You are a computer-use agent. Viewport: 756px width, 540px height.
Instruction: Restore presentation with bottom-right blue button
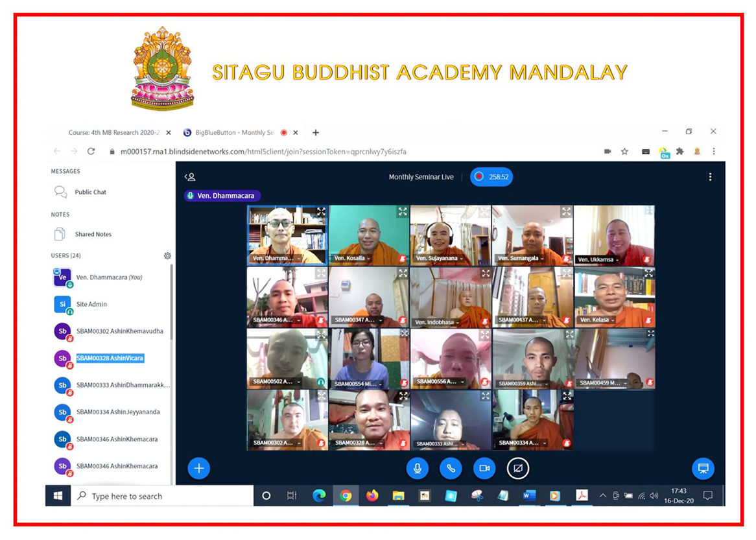pyautogui.click(x=703, y=468)
